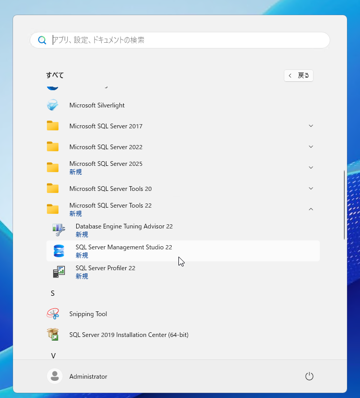Click the Administrator account name
The height and width of the screenshot is (398, 360).
click(x=88, y=377)
